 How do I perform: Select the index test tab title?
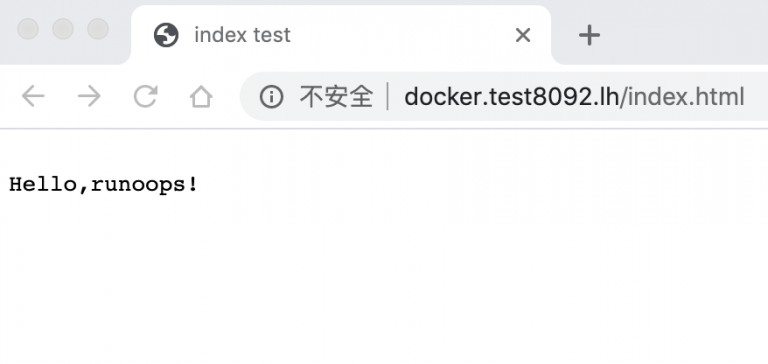point(242,35)
